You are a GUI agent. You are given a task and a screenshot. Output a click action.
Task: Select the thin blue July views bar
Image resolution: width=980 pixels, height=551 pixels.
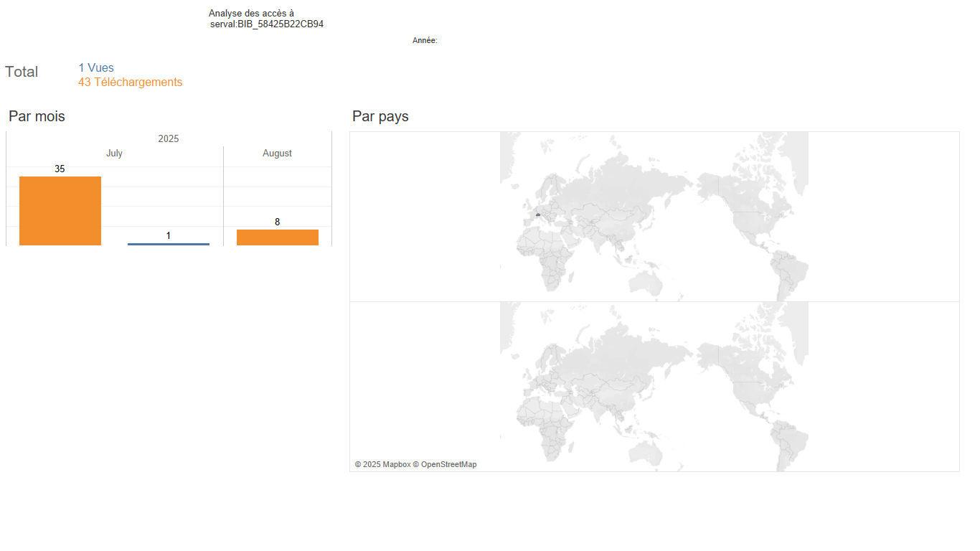[x=169, y=244]
